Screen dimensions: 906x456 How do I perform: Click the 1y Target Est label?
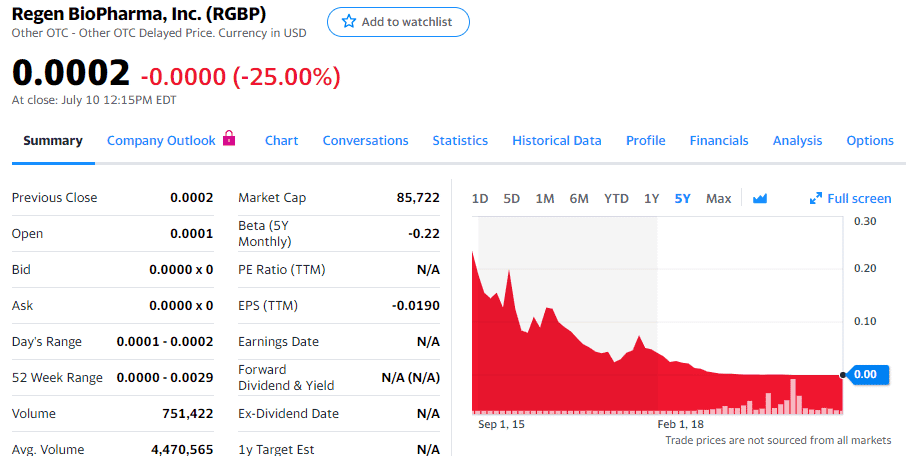pos(276,449)
